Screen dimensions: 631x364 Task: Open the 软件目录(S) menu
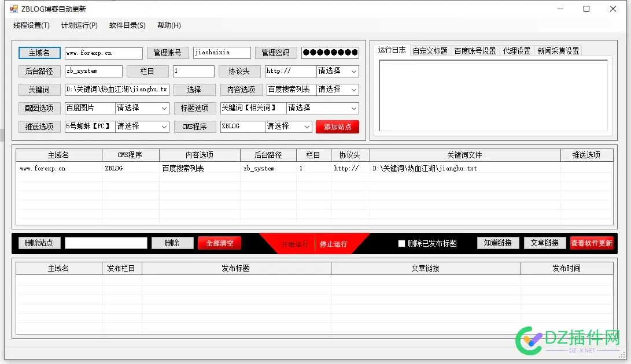coord(127,25)
